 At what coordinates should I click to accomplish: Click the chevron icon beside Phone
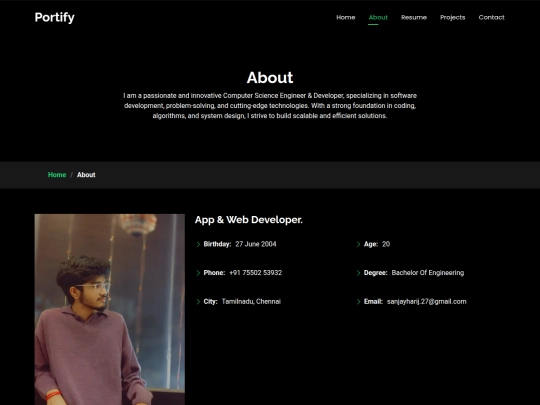pyautogui.click(x=198, y=273)
